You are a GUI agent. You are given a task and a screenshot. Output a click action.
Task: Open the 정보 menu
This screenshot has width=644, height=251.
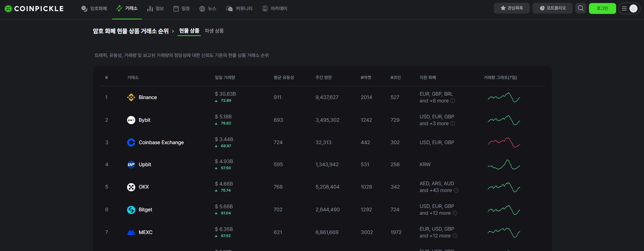pos(156,8)
